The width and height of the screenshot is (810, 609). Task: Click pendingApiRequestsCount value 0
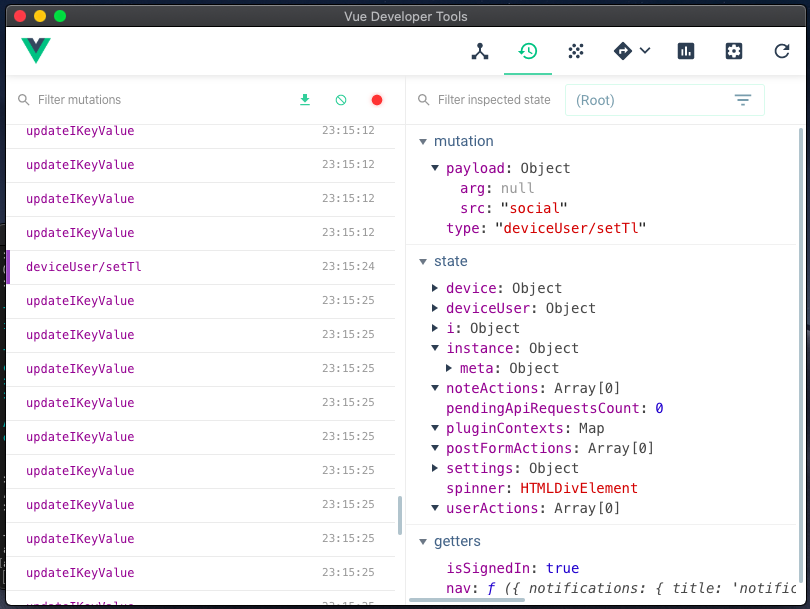click(659, 408)
